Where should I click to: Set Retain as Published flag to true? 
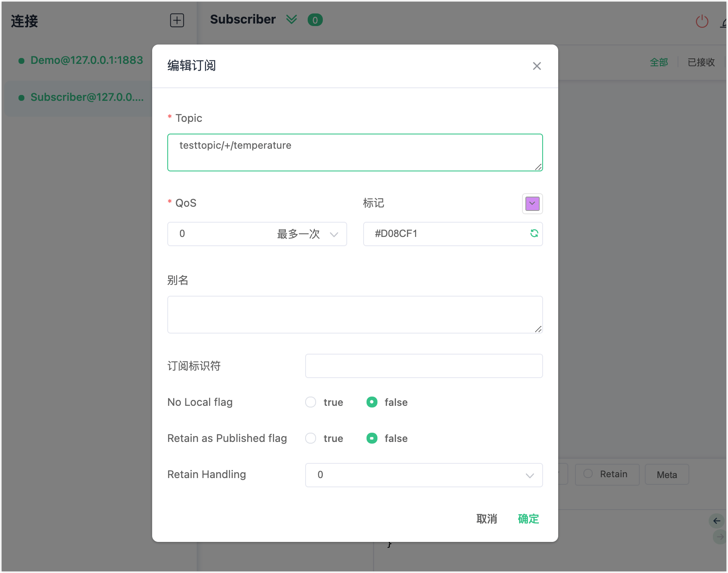[x=311, y=438]
